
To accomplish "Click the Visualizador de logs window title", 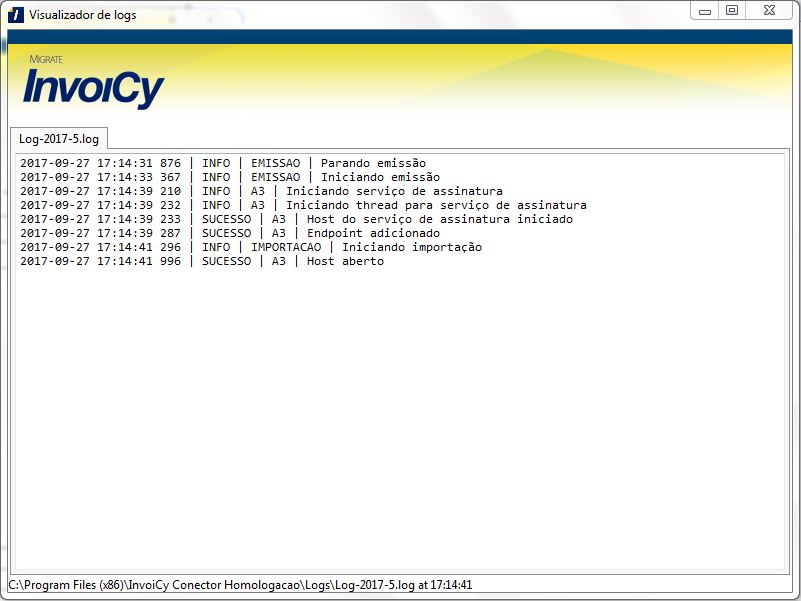I will (x=83, y=15).
